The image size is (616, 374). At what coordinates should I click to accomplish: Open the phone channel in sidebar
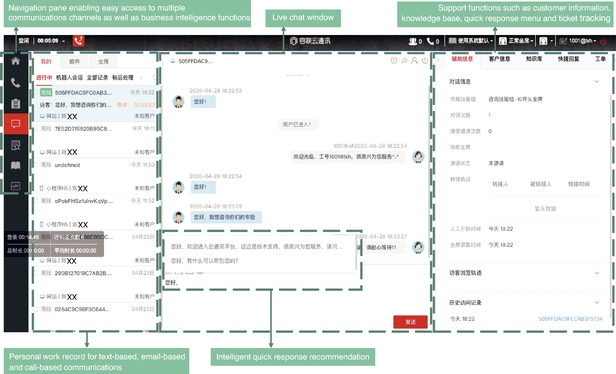(15, 82)
